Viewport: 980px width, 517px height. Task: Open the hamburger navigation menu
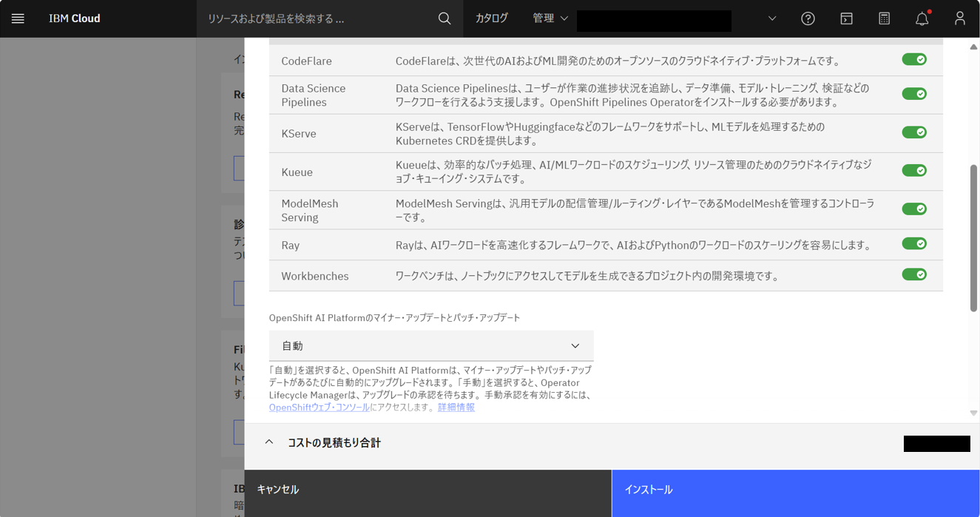(x=18, y=18)
